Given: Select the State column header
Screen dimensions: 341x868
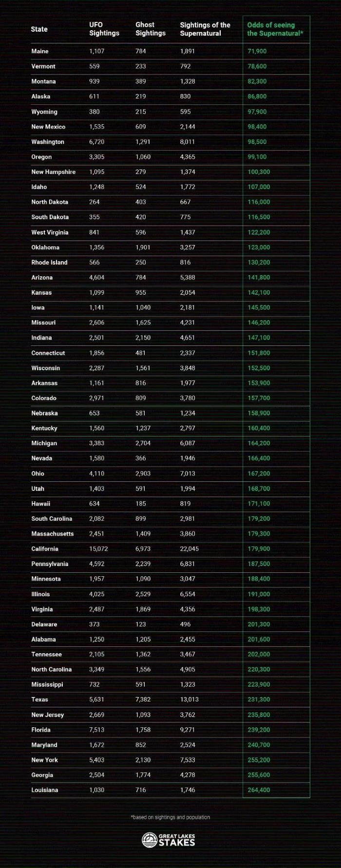Looking at the screenshot, I should (x=39, y=29).
